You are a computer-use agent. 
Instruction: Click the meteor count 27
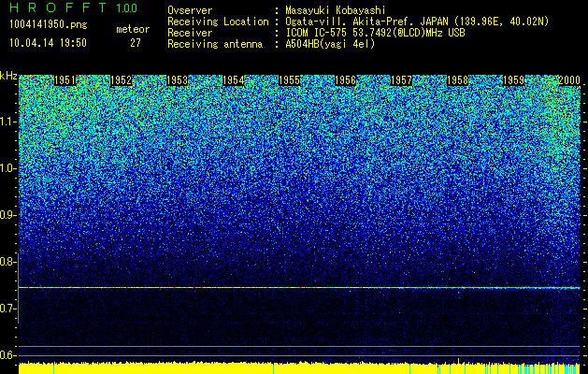point(136,43)
